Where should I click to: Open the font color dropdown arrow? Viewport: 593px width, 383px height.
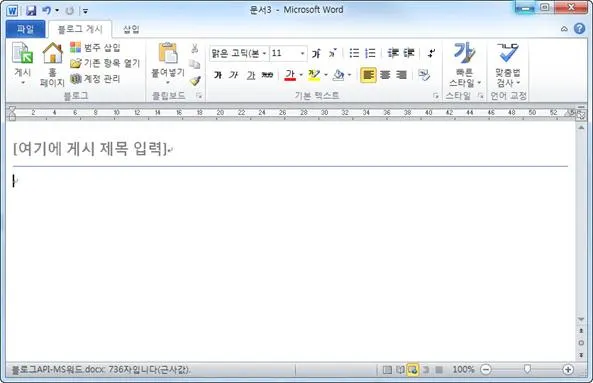(x=301, y=75)
